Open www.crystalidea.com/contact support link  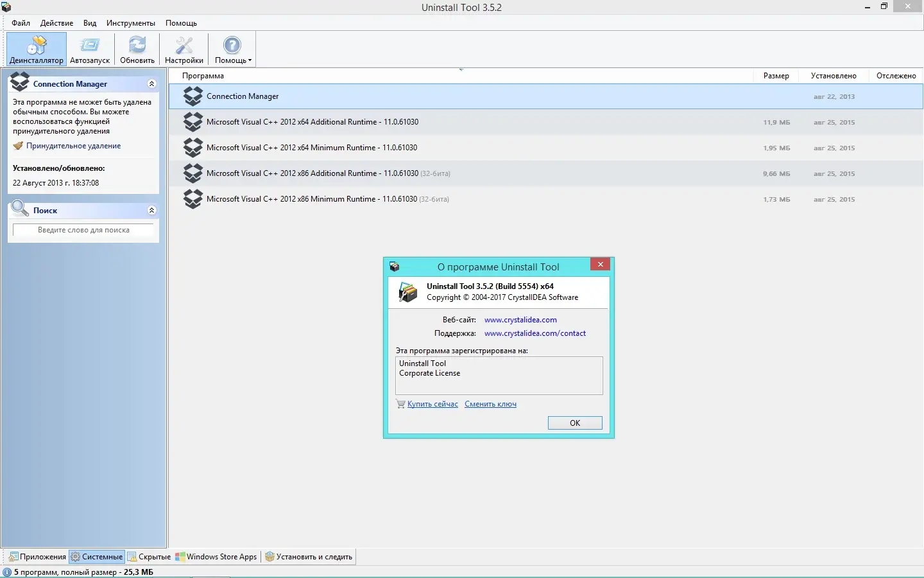(x=535, y=333)
